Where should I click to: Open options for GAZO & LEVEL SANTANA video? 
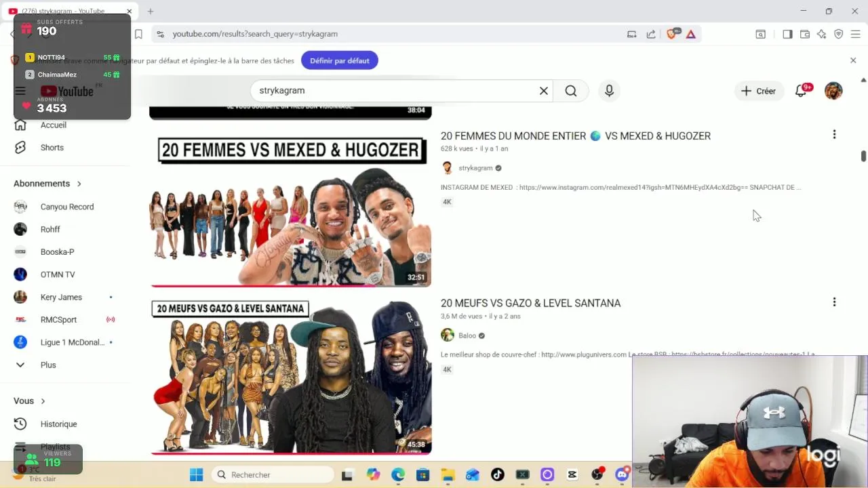pos(834,302)
